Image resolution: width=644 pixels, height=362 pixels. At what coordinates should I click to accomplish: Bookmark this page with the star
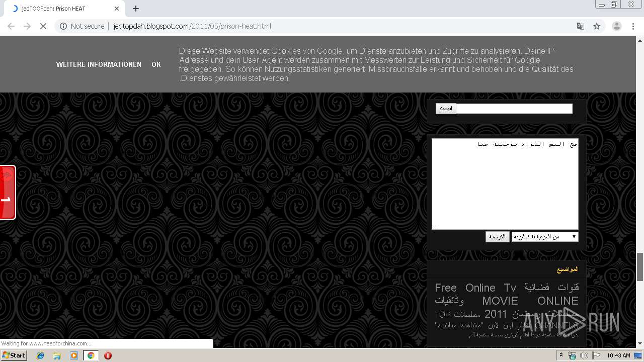pos(597,26)
